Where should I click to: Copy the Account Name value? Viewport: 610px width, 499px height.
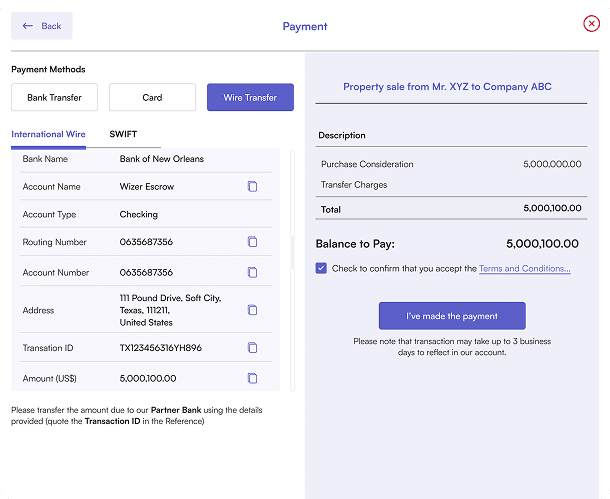(252, 187)
